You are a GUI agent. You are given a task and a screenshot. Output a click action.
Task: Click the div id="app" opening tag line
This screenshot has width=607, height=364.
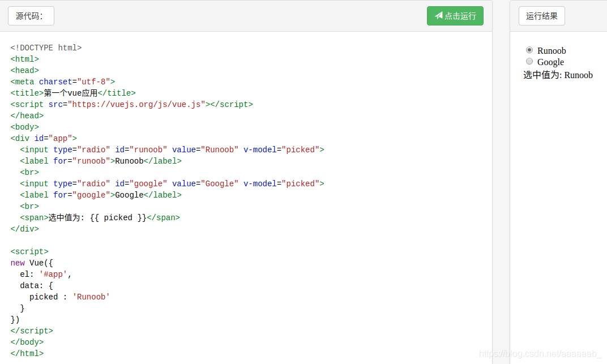(x=44, y=138)
